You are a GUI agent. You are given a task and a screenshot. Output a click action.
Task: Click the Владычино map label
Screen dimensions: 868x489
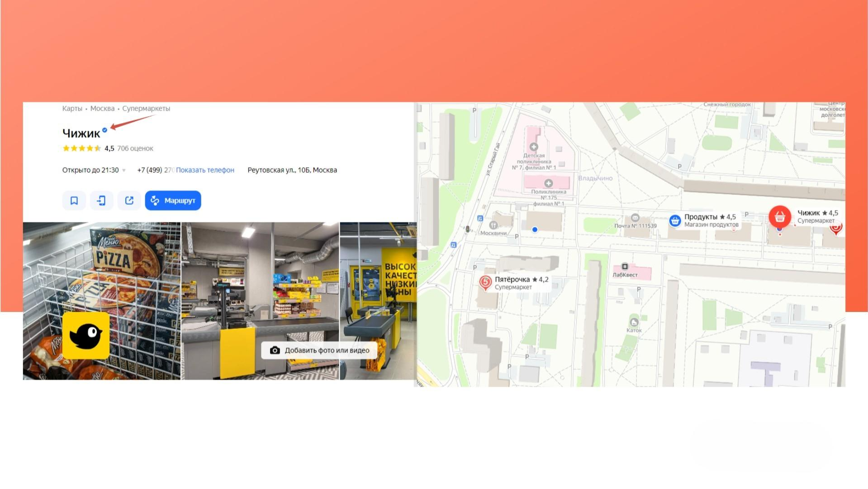coord(595,178)
